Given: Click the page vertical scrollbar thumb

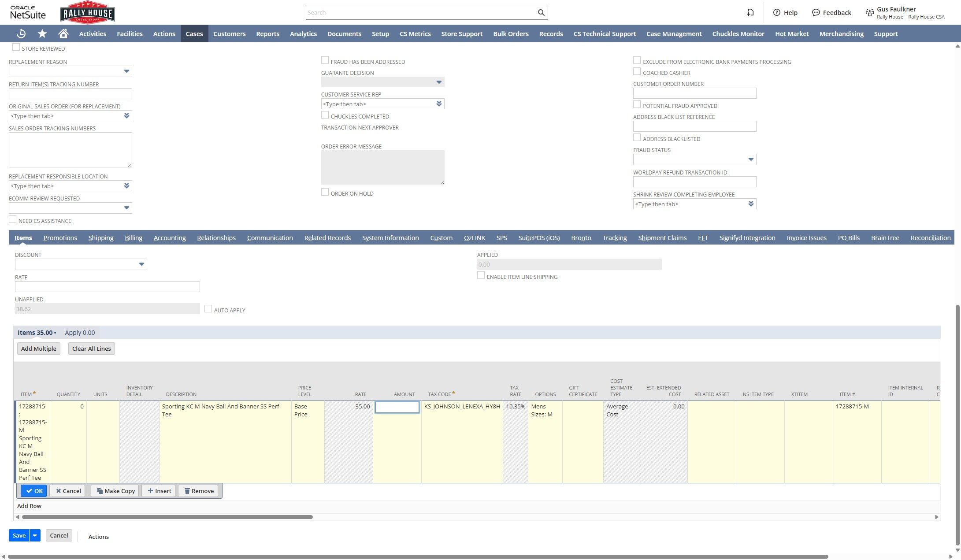Looking at the screenshot, I should 957,425.
